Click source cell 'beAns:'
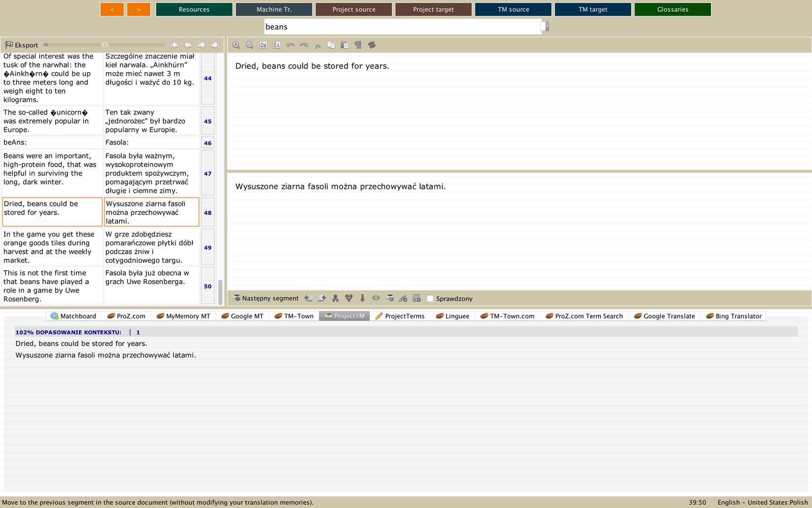The height and width of the screenshot is (508, 812). 52,142
